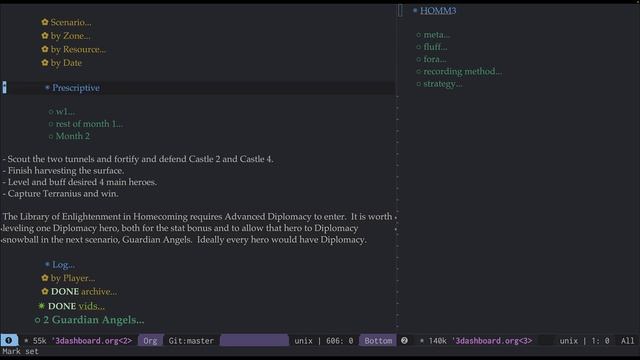Image resolution: width=640 pixels, height=360 pixels.
Task: Click the line 'Capture Terranius and win.'
Action: tap(60, 193)
